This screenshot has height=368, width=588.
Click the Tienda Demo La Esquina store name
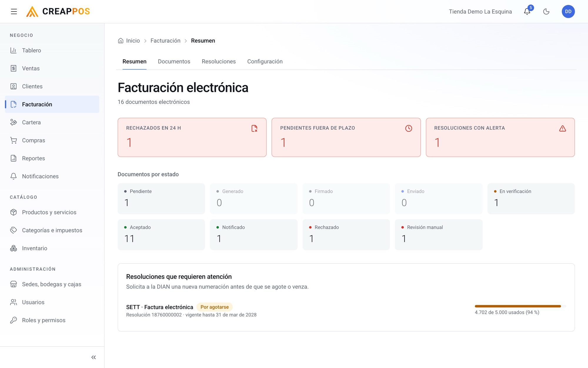pos(480,11)
